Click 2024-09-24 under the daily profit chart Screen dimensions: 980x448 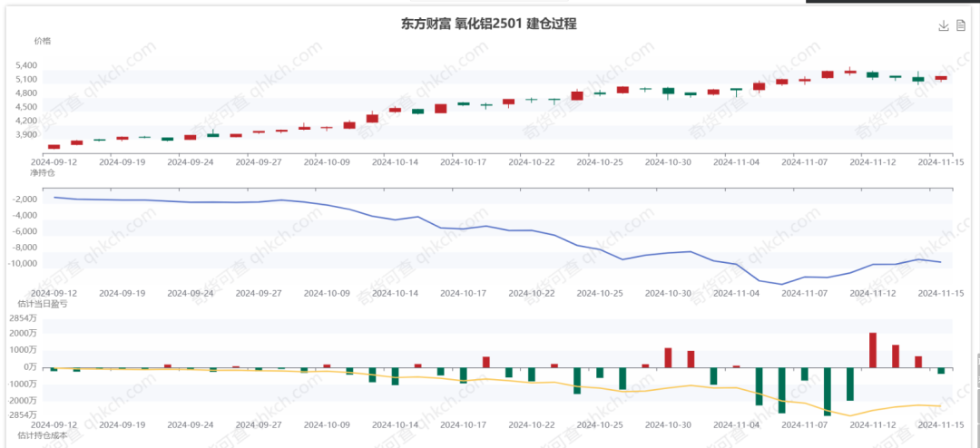(x=191, y=424)
